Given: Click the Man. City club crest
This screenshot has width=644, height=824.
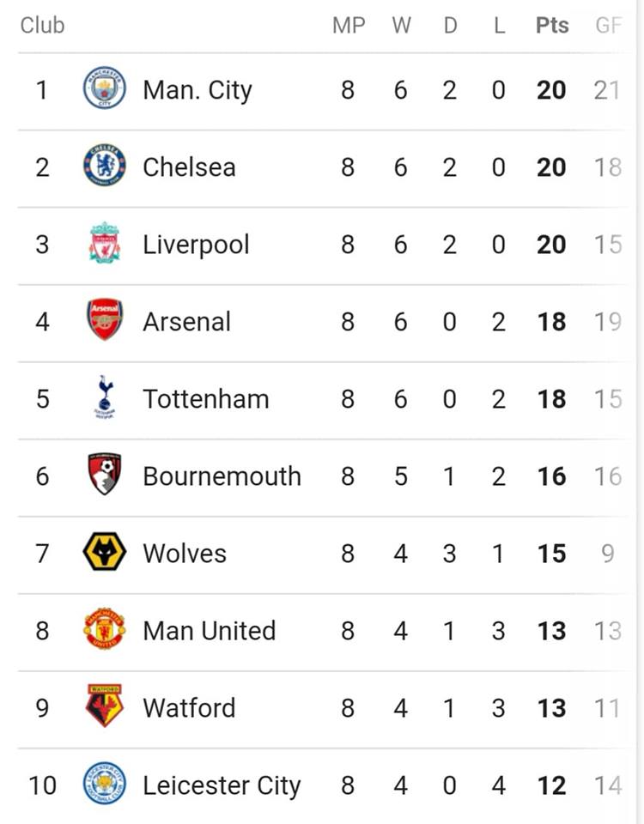Looking at the screenshot, I should pos(105,88).
